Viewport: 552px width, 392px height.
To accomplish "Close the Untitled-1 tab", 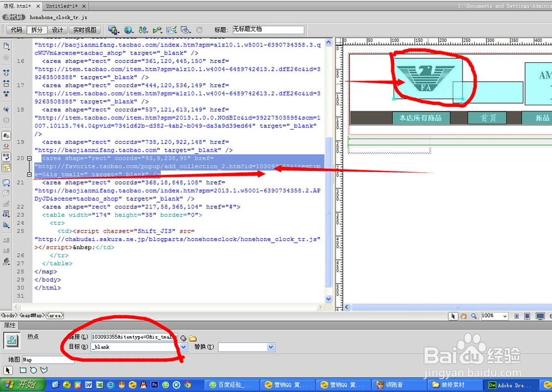I will coord(84,6).
